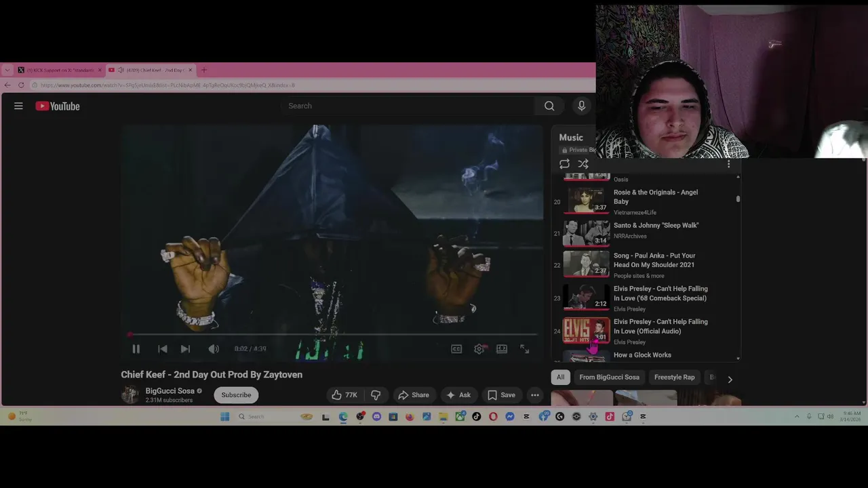Go to the YouTube home logo

tap(58, 106)
